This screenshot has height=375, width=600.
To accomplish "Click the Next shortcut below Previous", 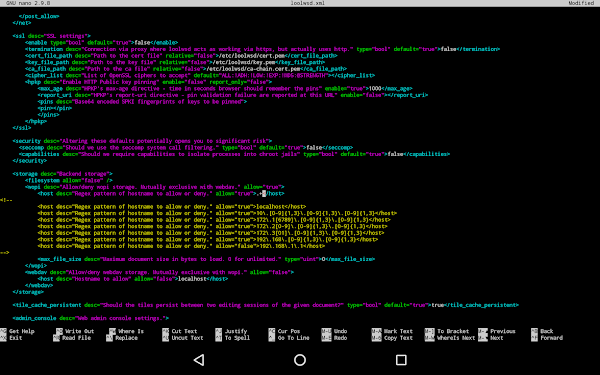I will click(x=491, y=338).
